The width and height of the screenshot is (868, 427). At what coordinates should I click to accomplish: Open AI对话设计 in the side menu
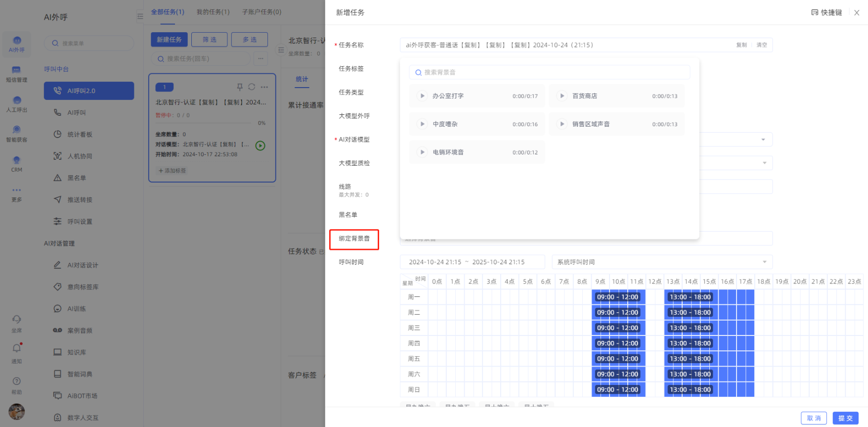pos(83,265)
